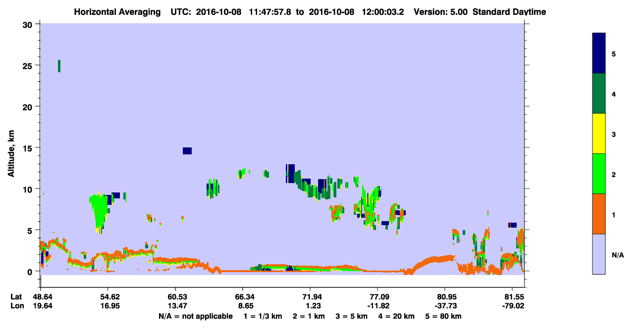Click the 'Version: 5.00' text
The height and width of the screenshot is (330, 644).
pos(441,12)
